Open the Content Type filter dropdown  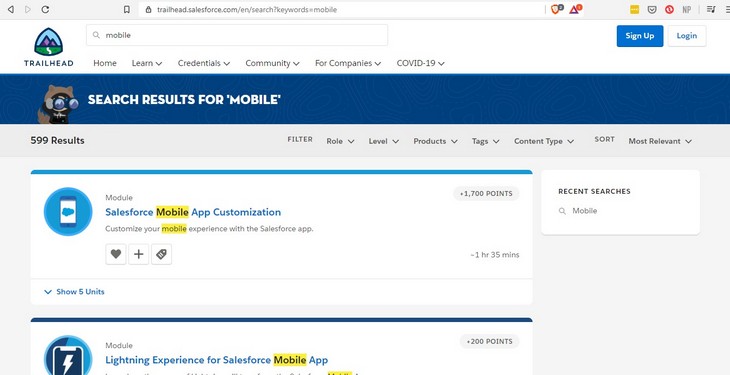[x=544, y=141]
